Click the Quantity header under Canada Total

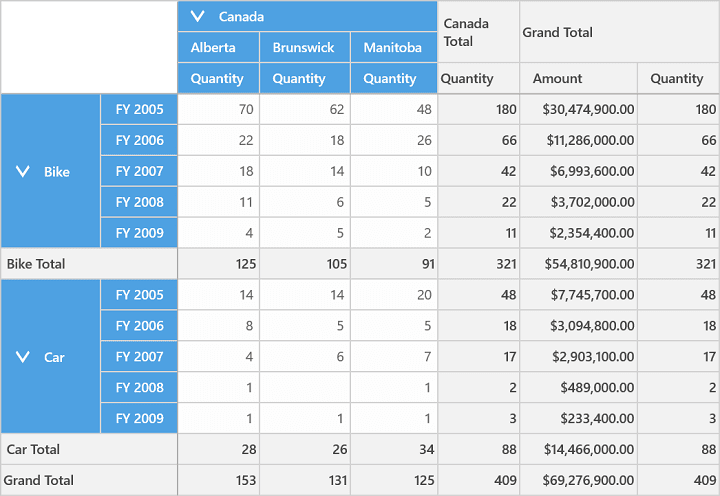pyautogui.click(x=478, y=79)
